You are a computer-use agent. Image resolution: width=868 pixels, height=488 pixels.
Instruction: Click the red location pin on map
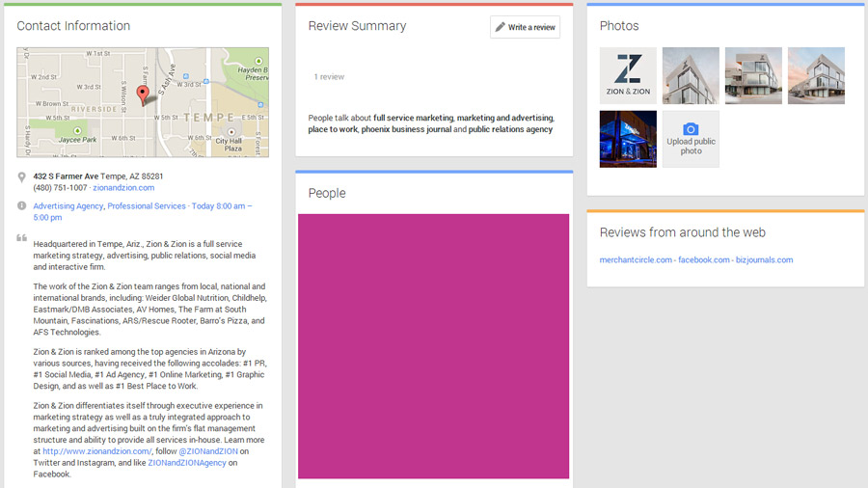[x=143, y=95]
